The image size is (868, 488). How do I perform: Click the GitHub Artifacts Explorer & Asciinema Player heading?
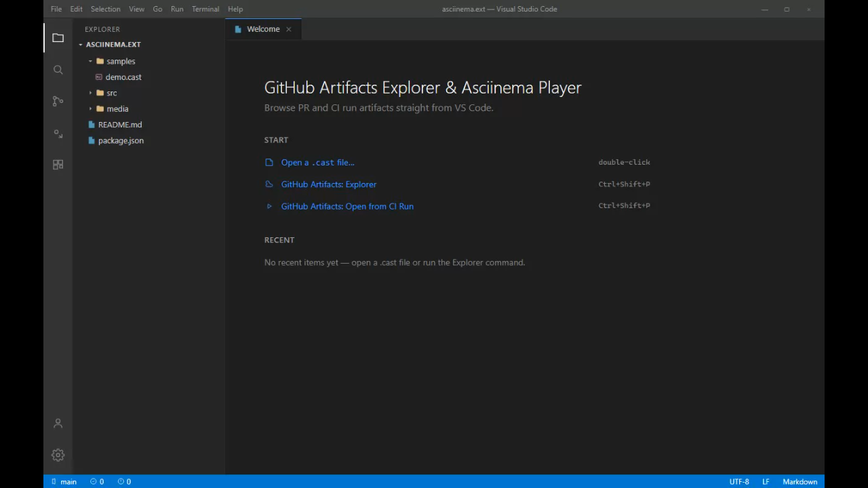pos(422,87)
